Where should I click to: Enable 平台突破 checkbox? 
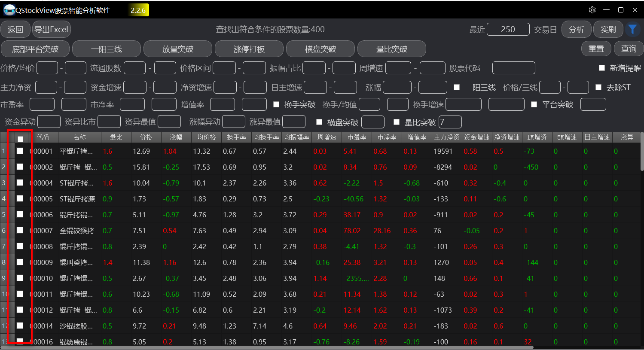534,104
